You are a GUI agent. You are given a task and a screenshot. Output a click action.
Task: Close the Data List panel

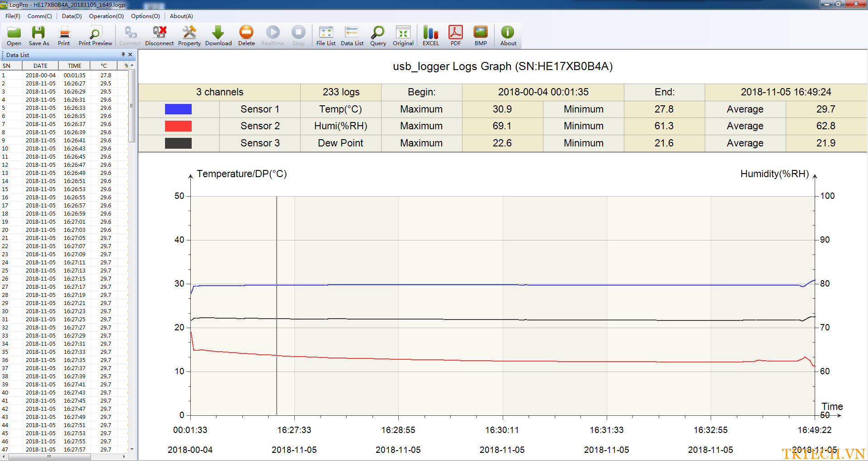tap(130, 55)
